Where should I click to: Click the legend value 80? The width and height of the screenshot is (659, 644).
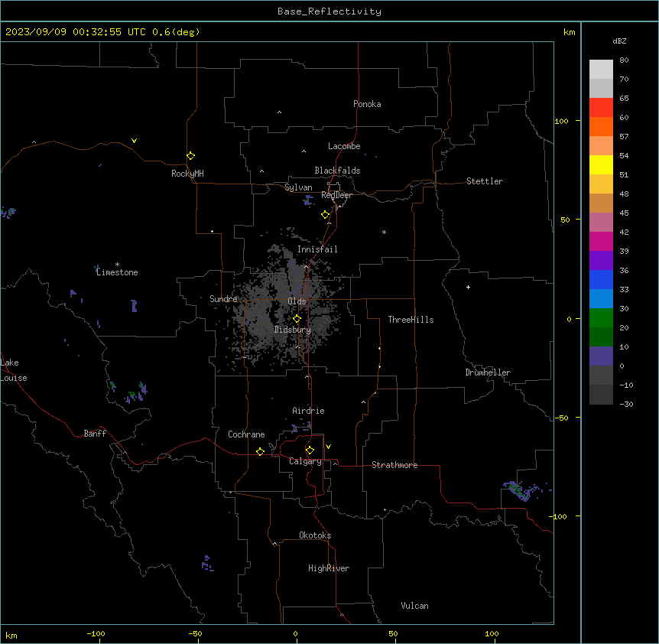point(624,60)
